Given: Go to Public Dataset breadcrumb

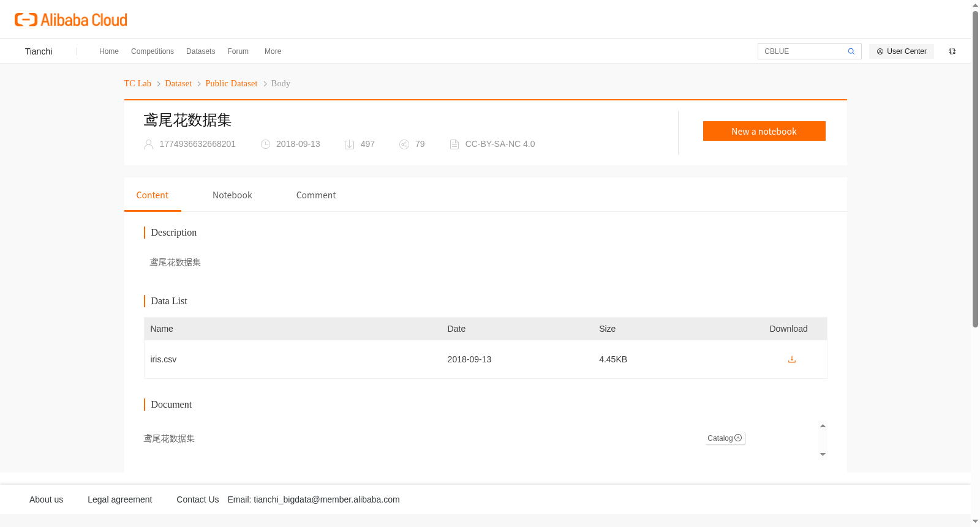Looking at the screenshot, I should click(x=232, y=84).
